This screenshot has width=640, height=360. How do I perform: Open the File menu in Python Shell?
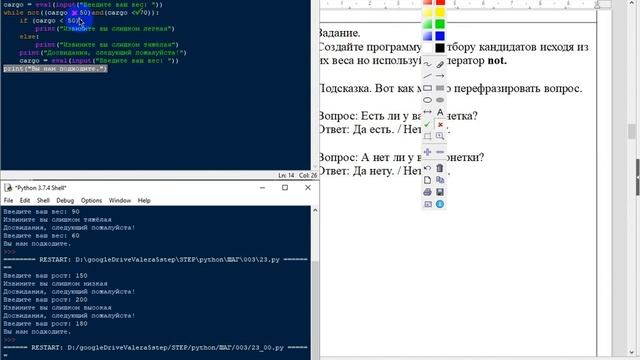click(8, 200)
